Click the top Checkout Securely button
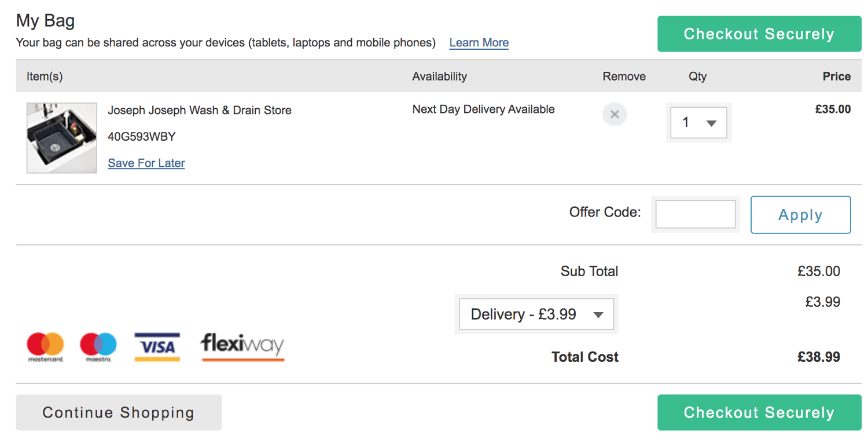868x440 pixels. pos(759,34)
